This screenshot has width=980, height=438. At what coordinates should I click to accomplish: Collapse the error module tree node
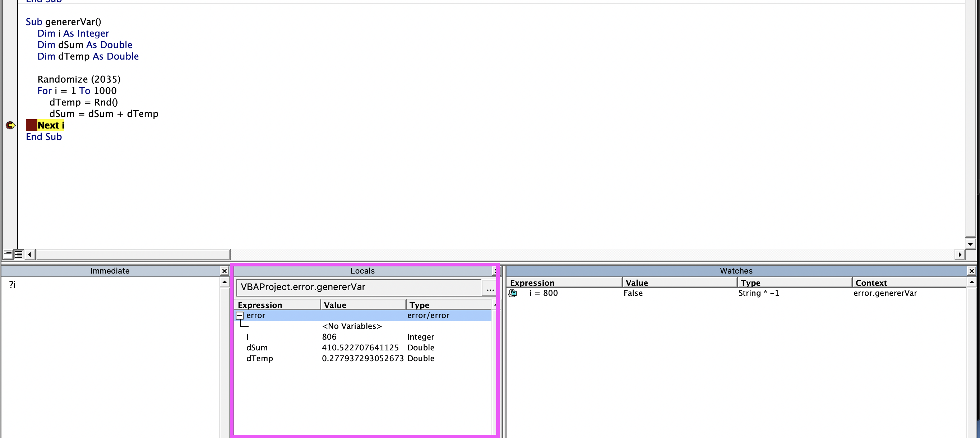point(240,315)
